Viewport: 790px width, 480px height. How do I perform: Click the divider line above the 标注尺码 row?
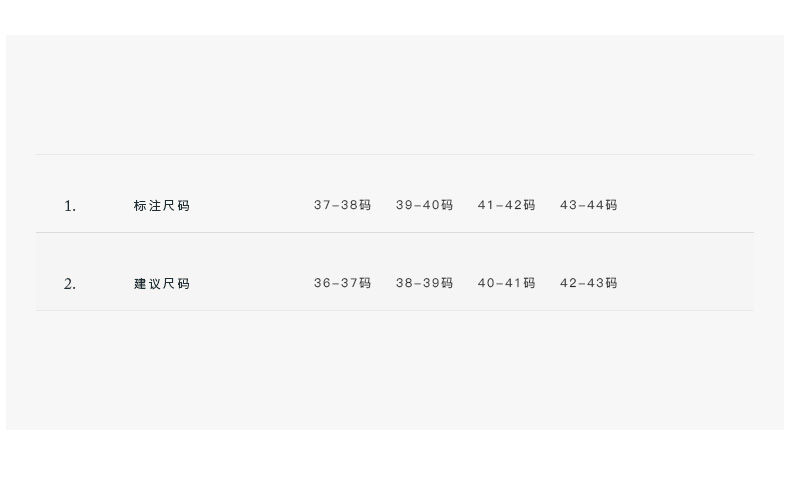click(x=395, y=154)
